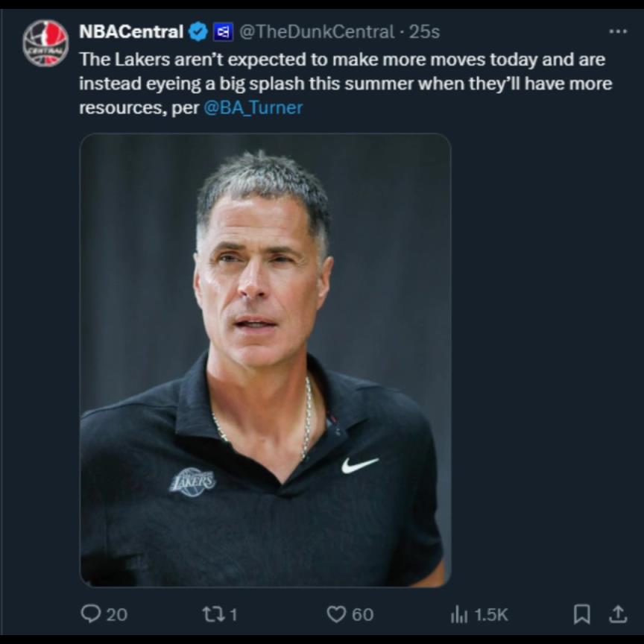
Task: Click the 1.5K views count
Action: [490, 614]
